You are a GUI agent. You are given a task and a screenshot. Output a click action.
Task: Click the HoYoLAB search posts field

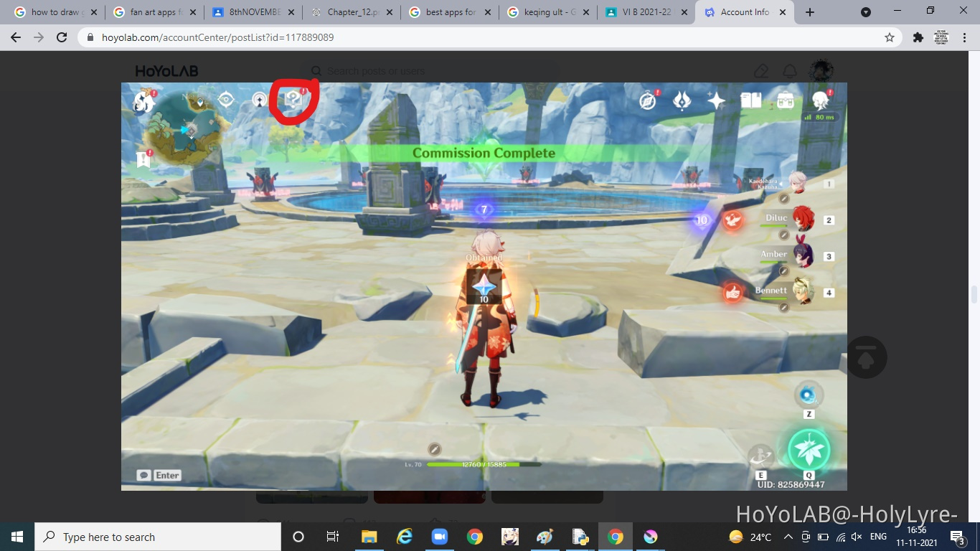pos(430,71)
